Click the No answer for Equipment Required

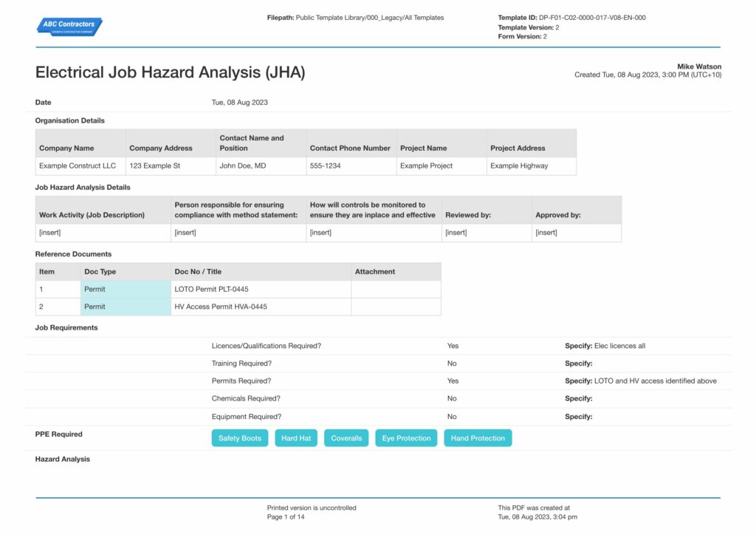[452, 417]
